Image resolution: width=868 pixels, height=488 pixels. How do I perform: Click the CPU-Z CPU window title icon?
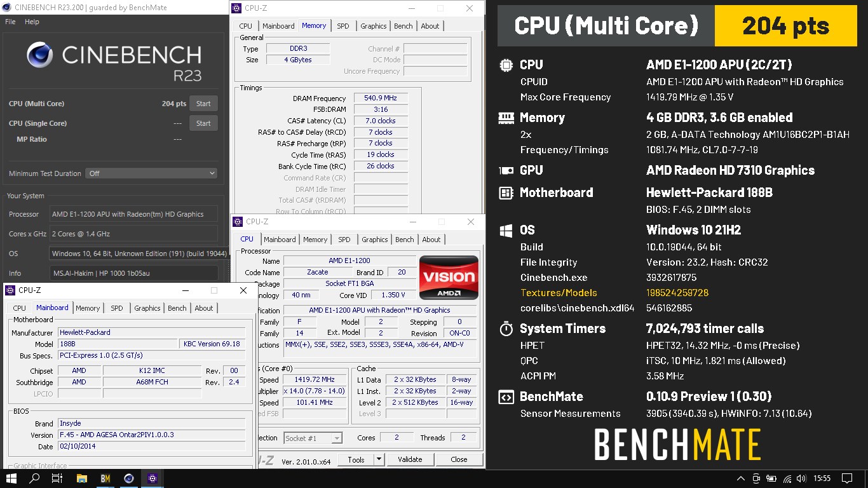tap(238, 222)
